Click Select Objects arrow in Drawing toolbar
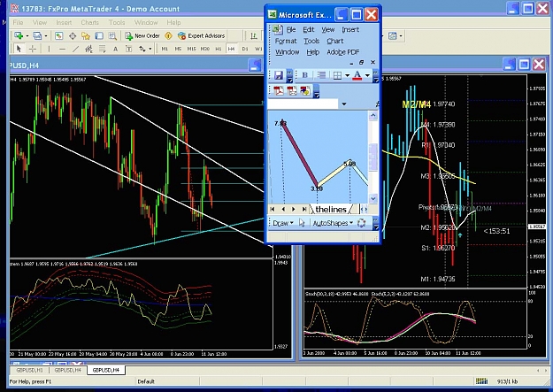 pyautogui.click(x=302, y=223)
